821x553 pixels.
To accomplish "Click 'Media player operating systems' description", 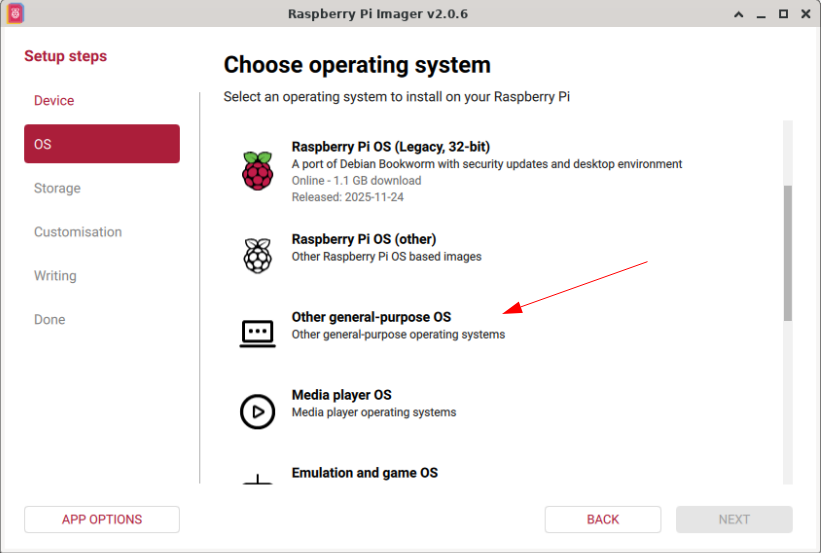I will click(374, 412).
